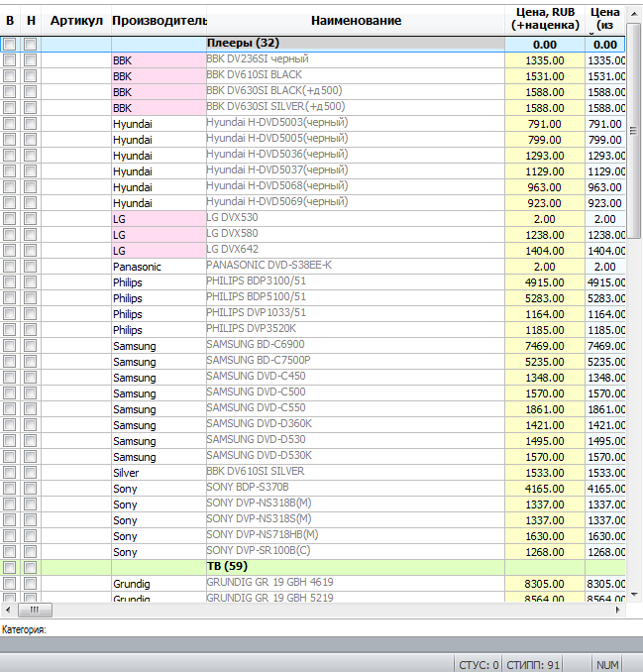Select the SONY DVP-NS318S(M) row
643x672 pixels.
pos(312,519)
